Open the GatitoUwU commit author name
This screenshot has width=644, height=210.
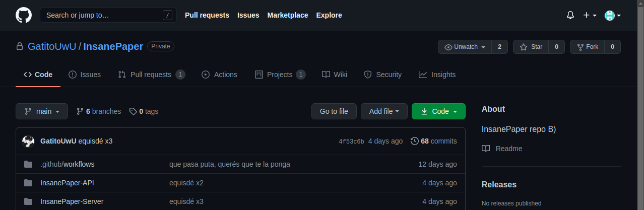pos(58,141)
